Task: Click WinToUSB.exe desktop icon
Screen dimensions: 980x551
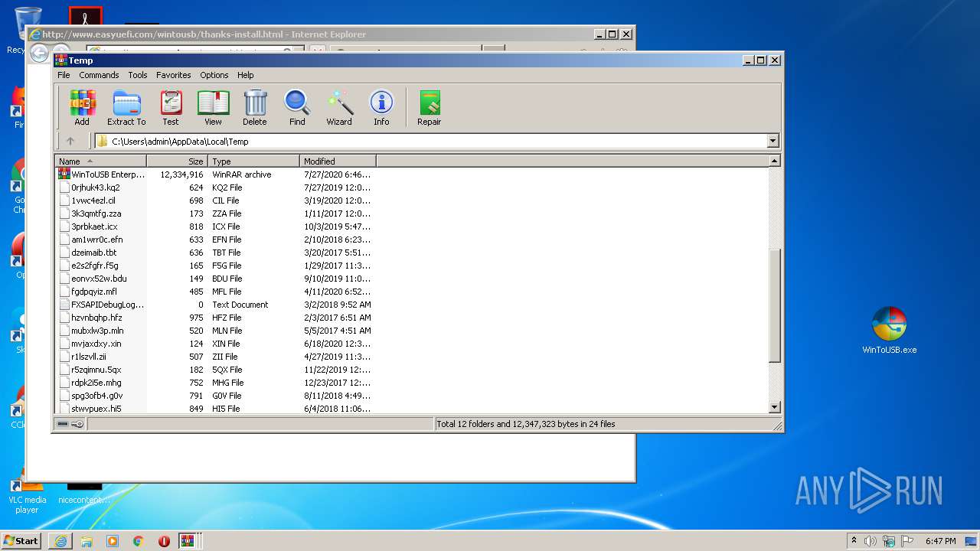Action: pos(889,330)
